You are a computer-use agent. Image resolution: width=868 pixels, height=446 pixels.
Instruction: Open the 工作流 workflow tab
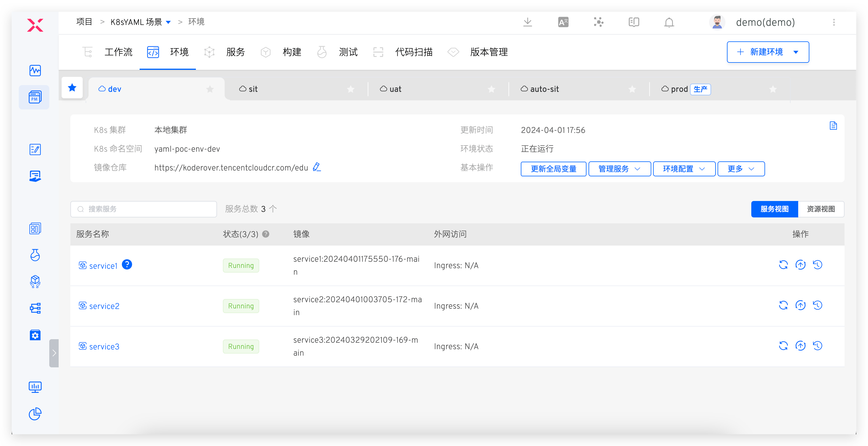118,52
